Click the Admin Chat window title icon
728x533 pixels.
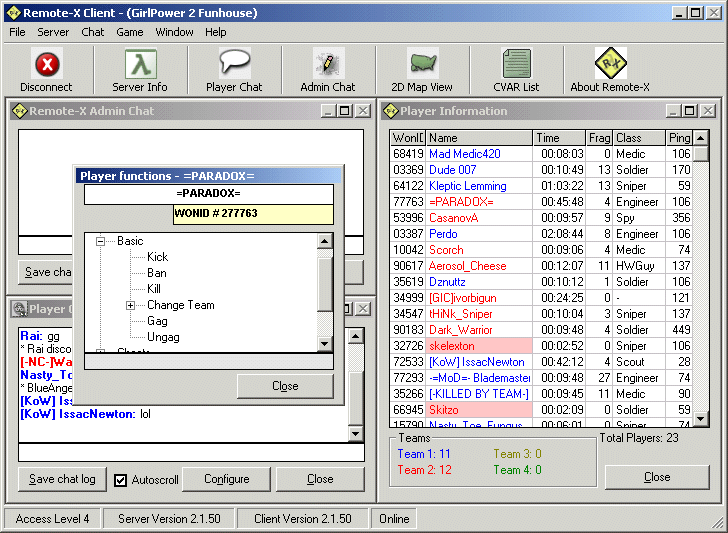coord(20,111)
